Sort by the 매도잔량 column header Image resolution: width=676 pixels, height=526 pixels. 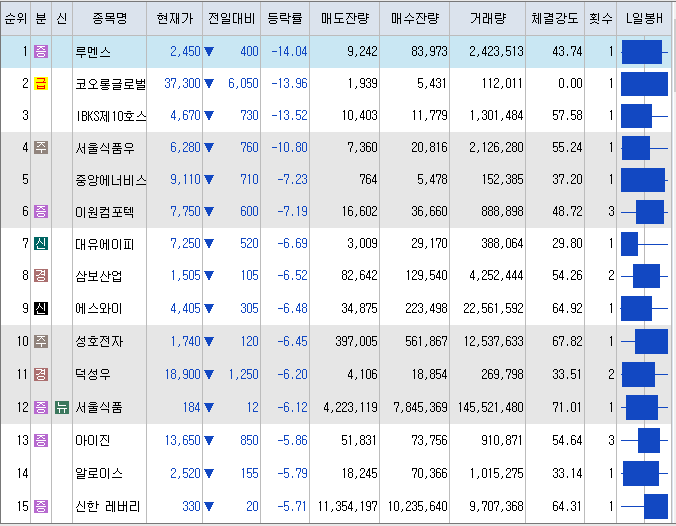(345, 19)
